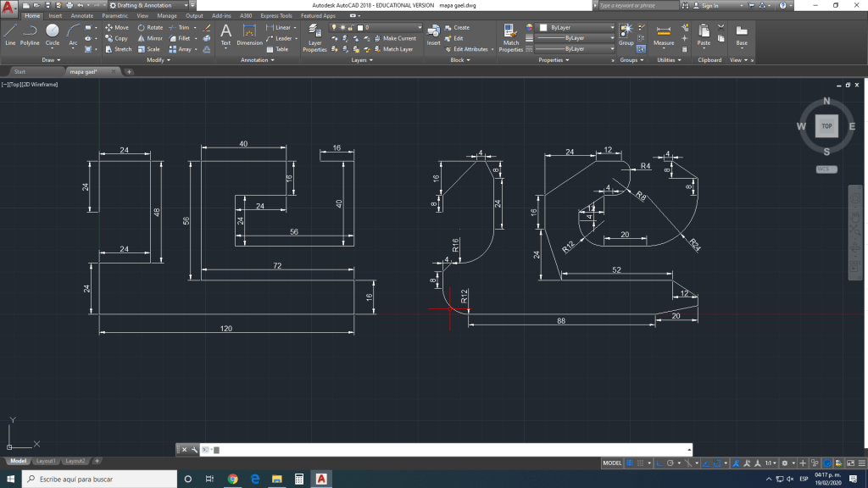868x488 pixels.
Task: Click the Make Current layer button
Action: pyautogui.click(x=395, y=38)
